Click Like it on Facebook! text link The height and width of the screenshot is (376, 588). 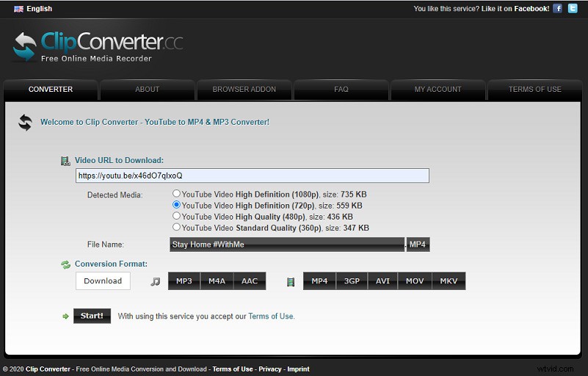click(515, 9)
